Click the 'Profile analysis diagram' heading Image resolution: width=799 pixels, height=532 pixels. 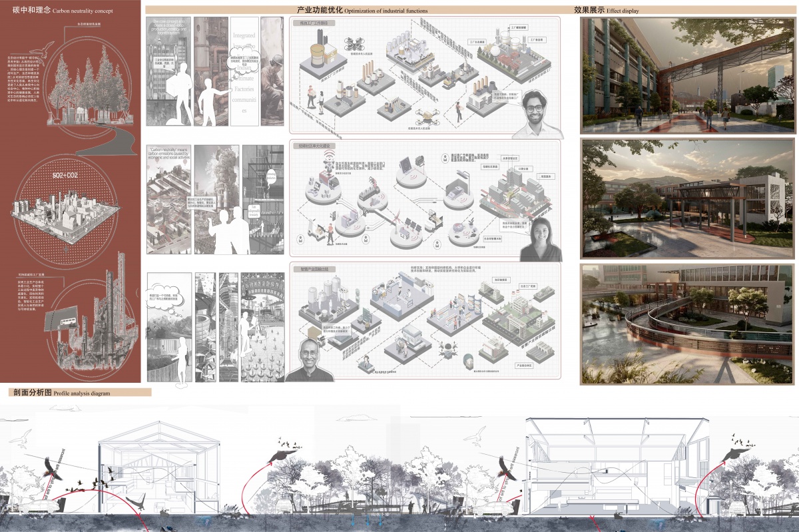(x=59, y=393)
